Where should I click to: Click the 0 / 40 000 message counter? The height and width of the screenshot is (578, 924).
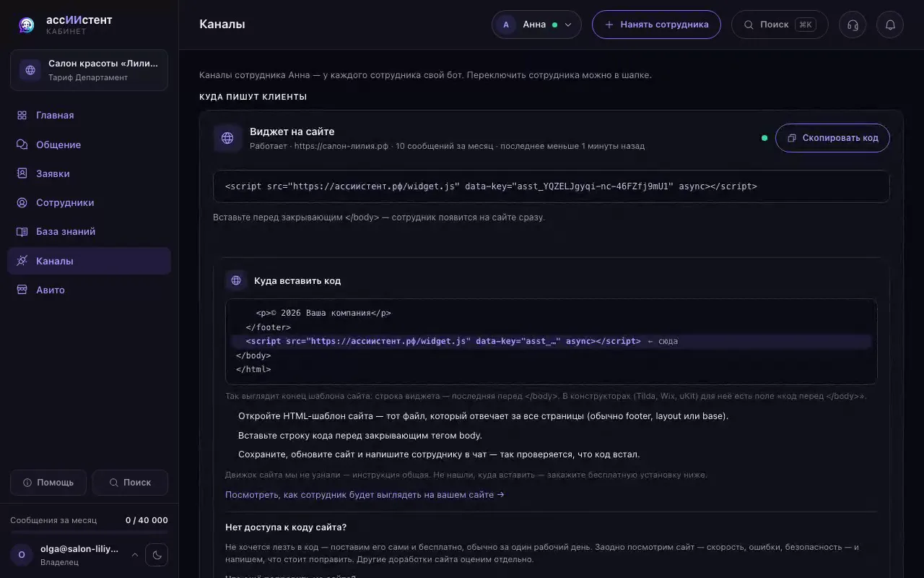point(147,520)
